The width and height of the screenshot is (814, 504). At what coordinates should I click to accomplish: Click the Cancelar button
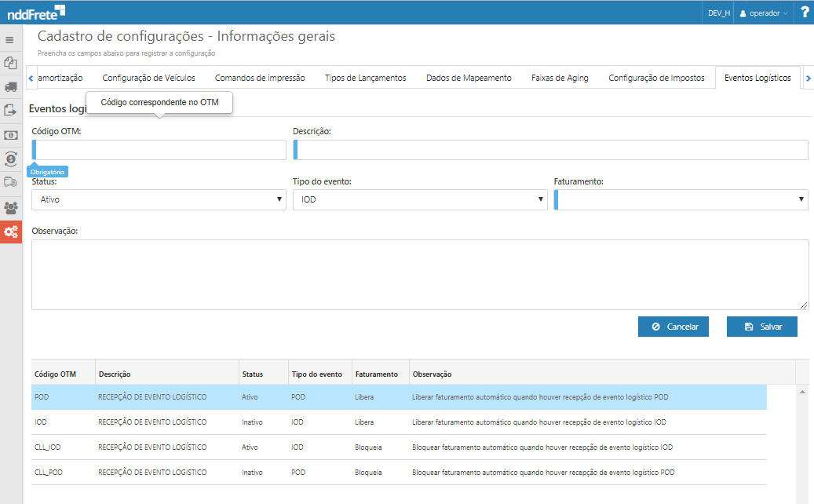[x=673, y=327]
